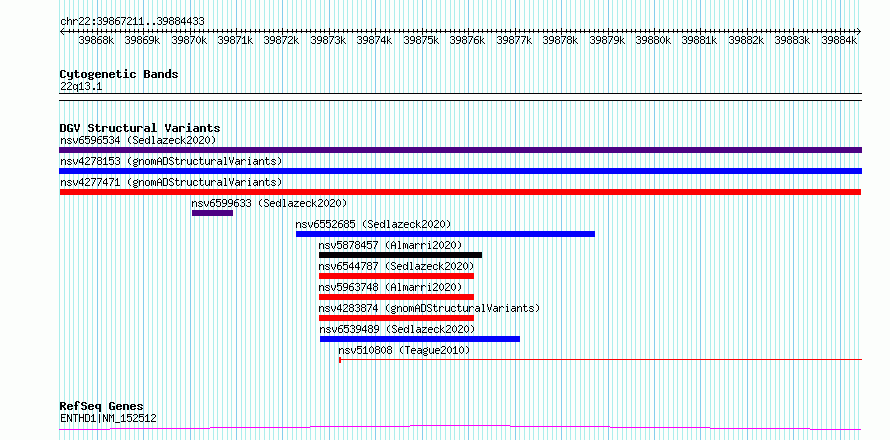This screenshot has width=890, height=440.
Task: Select the thin red nsv510808 line
Action: [x=601, y=359]
